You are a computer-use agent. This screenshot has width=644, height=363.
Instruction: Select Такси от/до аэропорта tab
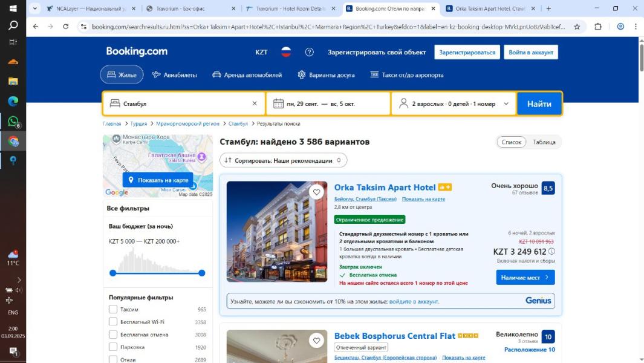click(406, 75)
